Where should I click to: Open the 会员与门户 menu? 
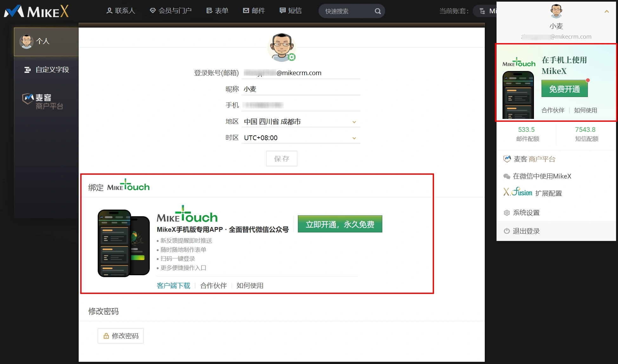[171, 11]
